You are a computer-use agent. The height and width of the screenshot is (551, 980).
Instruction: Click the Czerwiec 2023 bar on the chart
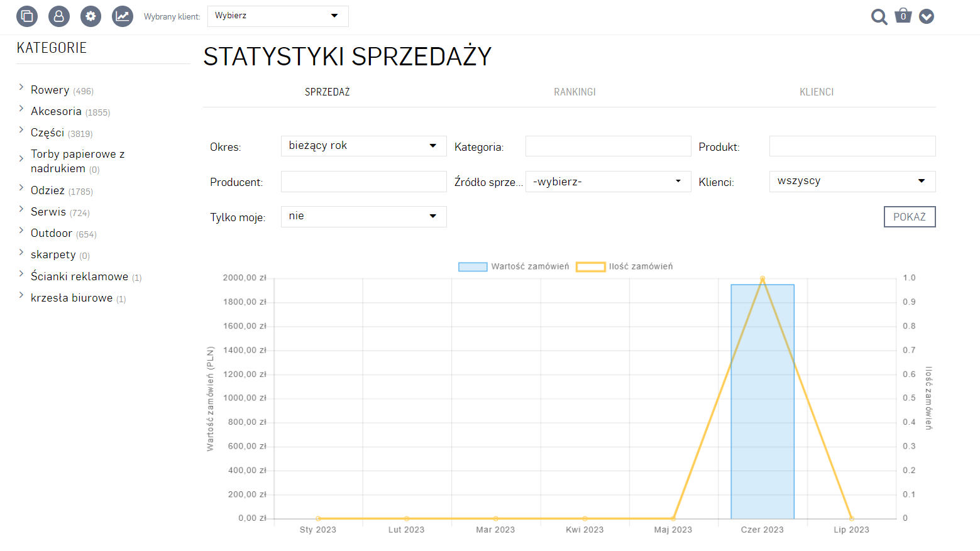coord(762,402)
